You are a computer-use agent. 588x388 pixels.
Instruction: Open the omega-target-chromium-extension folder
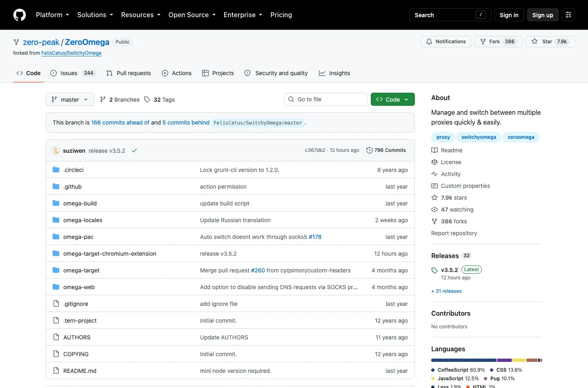click(109, 254)
